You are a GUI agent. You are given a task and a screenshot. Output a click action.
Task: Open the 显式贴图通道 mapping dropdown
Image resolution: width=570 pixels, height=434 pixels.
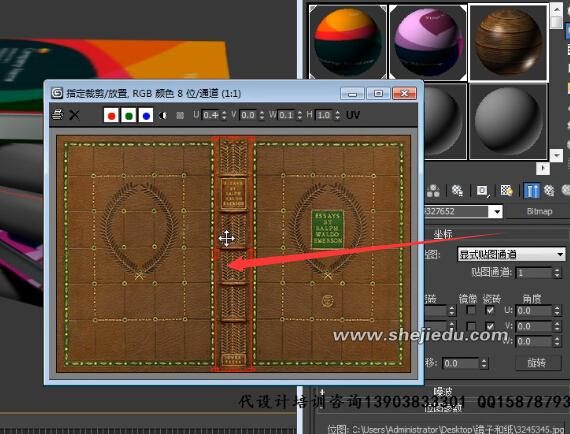click(511, 254)
